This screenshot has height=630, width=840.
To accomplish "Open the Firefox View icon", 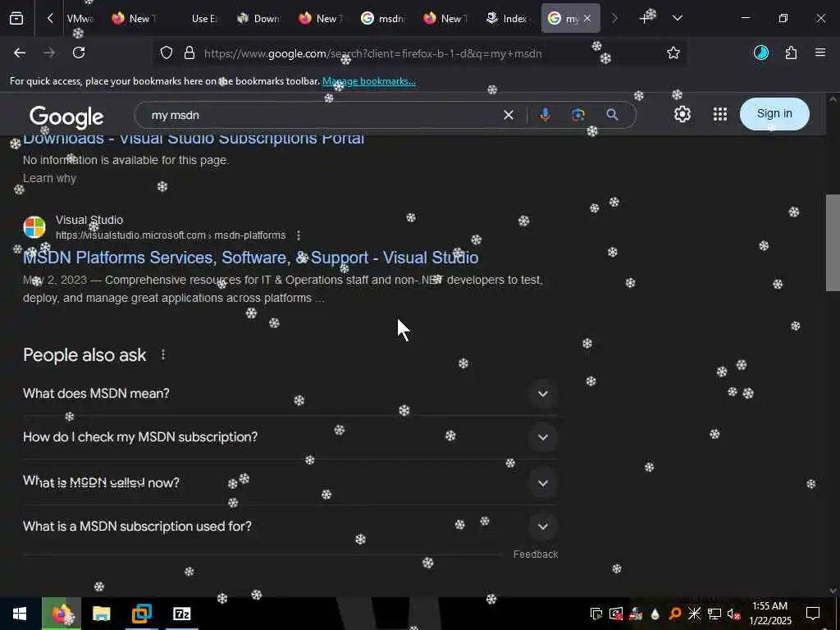I will coord(16,19).
